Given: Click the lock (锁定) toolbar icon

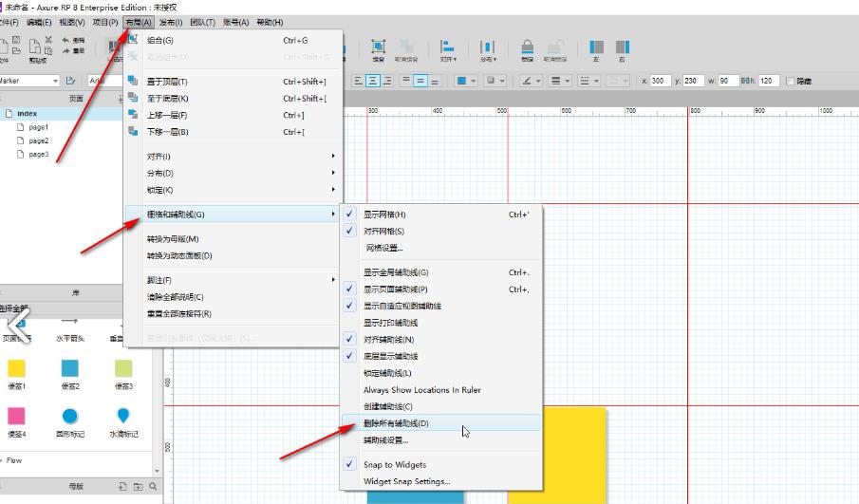Looking at the screenshot, I should (x=527, y=47).
